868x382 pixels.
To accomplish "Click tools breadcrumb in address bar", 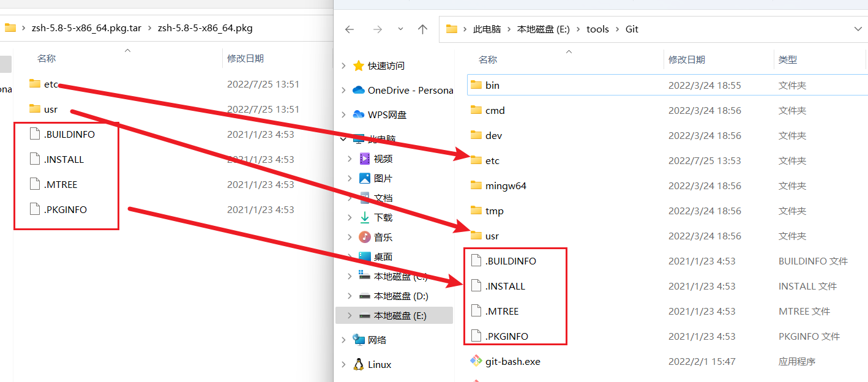I will tap(597, 29).
